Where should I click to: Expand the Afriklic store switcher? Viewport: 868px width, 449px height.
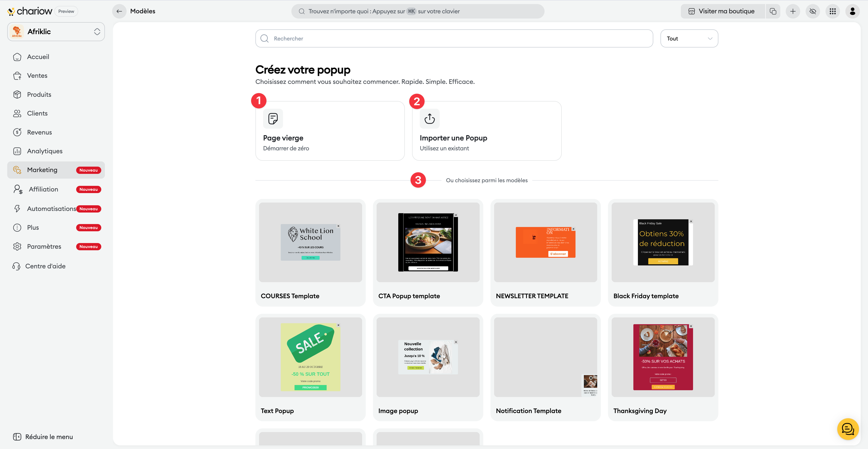tap(56, 31)
